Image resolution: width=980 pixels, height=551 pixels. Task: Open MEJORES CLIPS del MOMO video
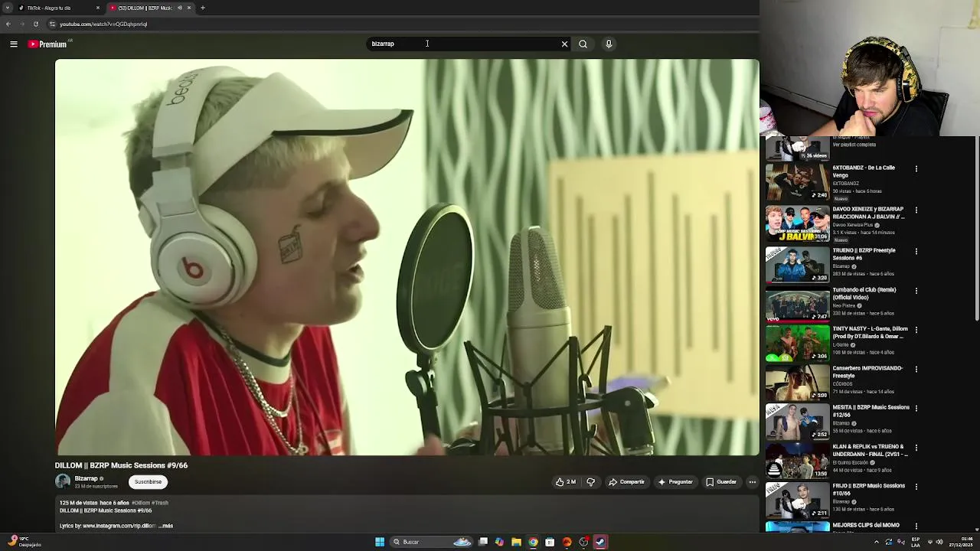pos(865,525)
